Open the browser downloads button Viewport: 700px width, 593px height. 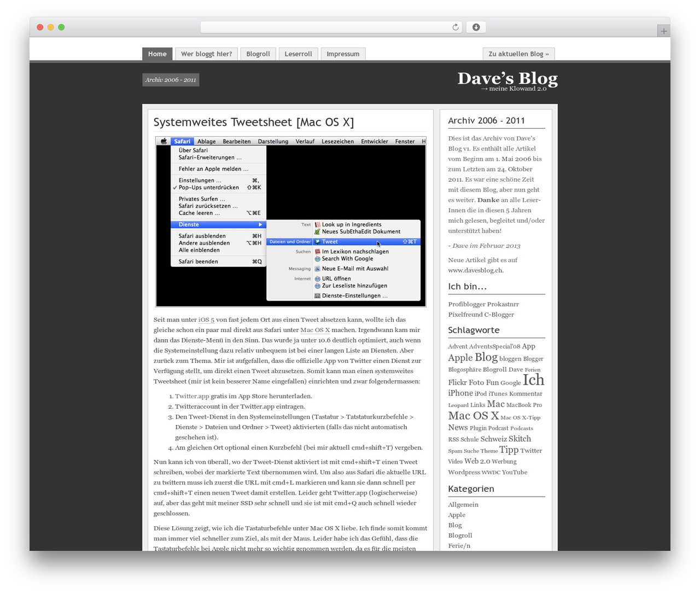476,27
